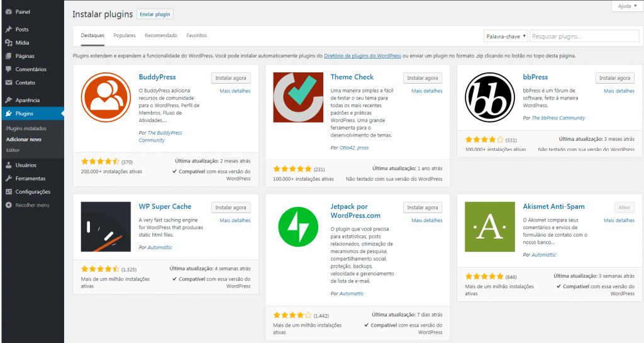This screenshot has width=644, height=343.
Task: Switch to the Populares tab
Action: click(125, 36)
